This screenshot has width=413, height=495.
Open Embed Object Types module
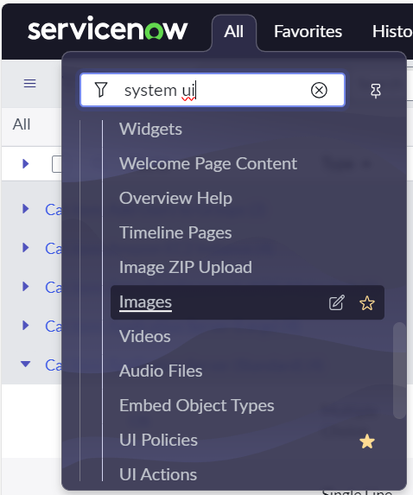(197, 406)
